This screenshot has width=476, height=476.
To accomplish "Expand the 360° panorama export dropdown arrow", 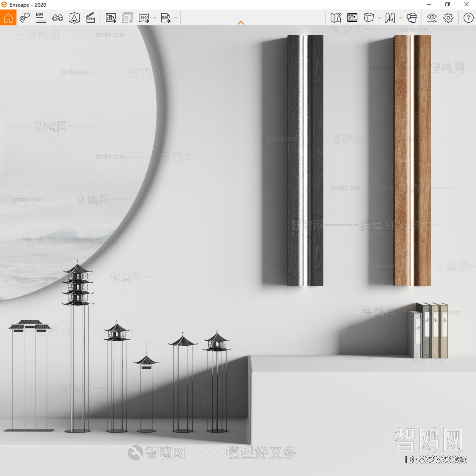I will point(155,18).
